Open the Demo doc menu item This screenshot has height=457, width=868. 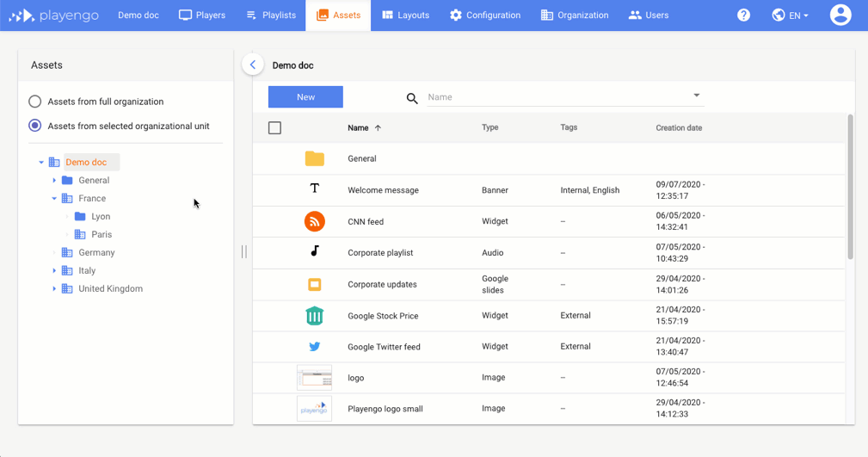(x=139, y=15)
